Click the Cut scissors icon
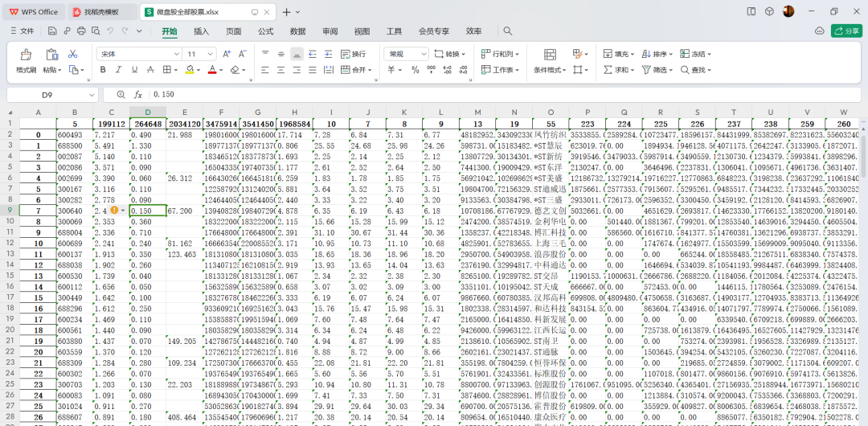 (72, 55)
